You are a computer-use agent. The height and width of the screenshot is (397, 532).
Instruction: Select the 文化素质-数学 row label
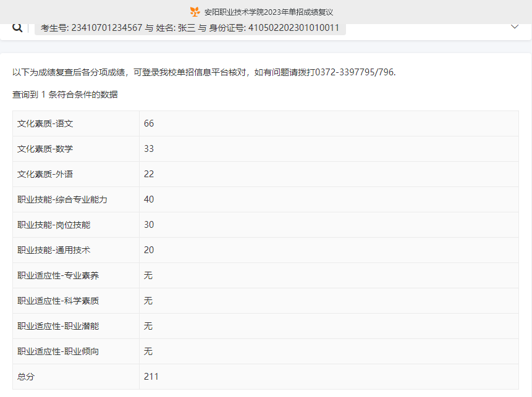pos(45,149)
